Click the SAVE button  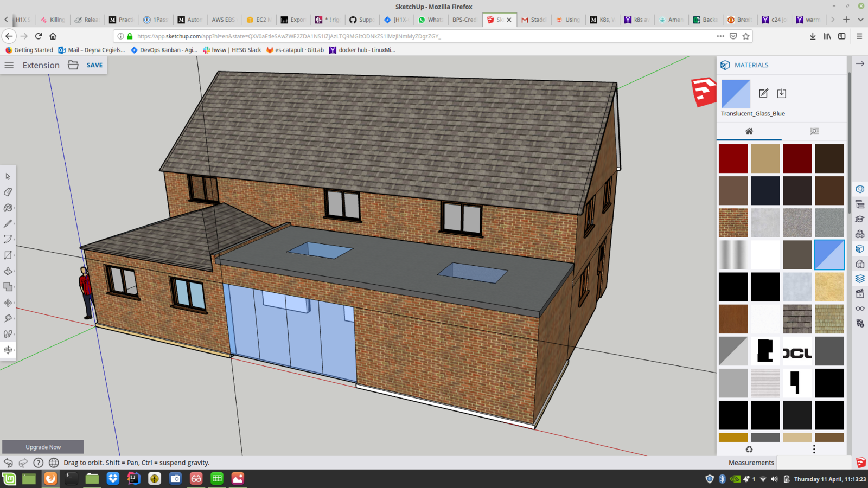coord(94,65)
